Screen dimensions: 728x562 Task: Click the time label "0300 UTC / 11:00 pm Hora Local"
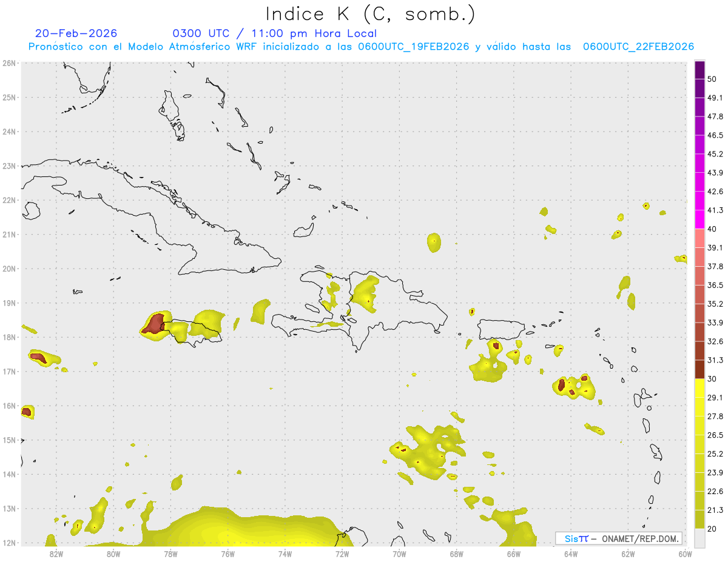pos(275,33)
